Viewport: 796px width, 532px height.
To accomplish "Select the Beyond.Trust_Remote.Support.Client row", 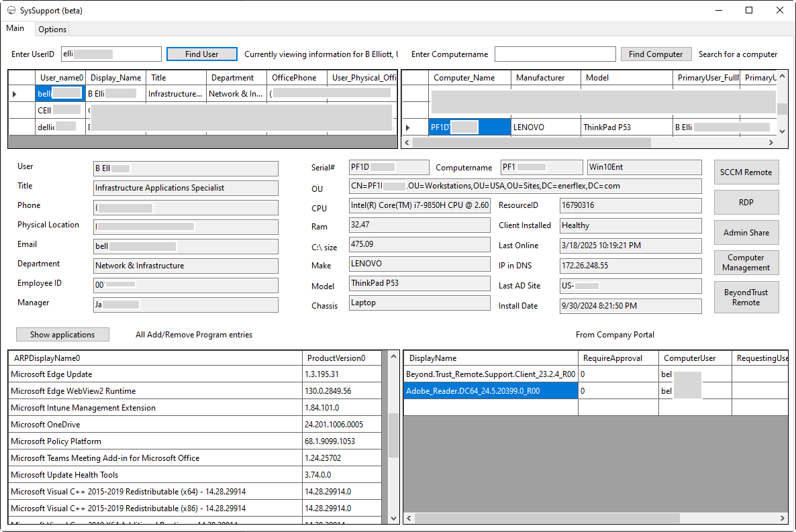I will (x=490, y=374).
